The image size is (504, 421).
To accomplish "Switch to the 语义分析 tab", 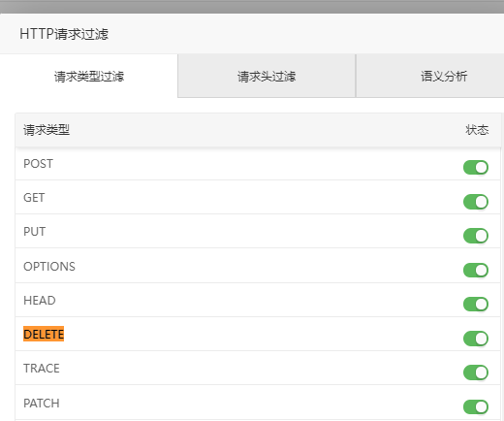I will (444, 77).
